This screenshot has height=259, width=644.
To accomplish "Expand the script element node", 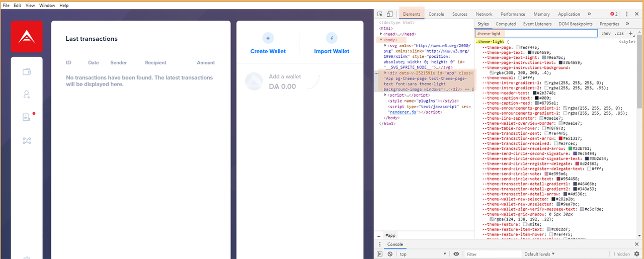I will (385, 95).
